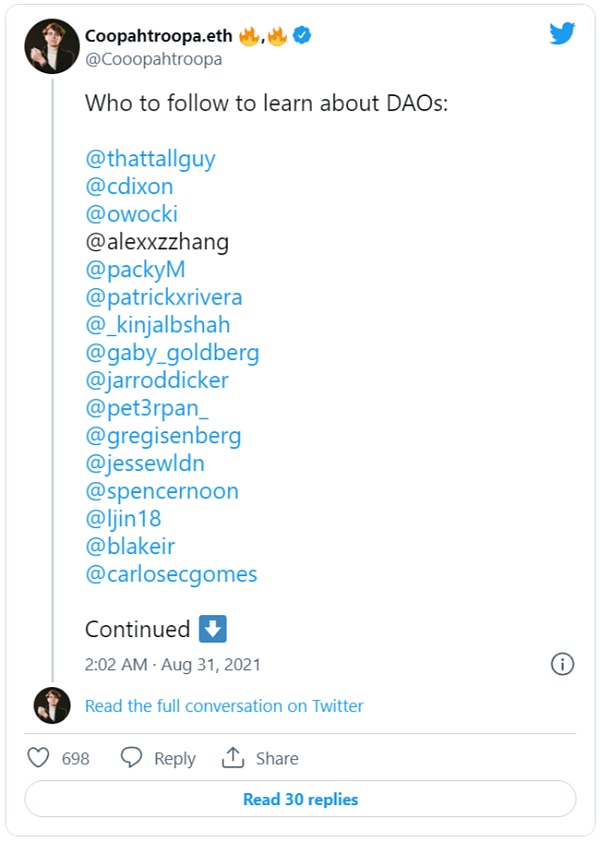Click the @carlosecgomes mention

[x=171, y=574]
